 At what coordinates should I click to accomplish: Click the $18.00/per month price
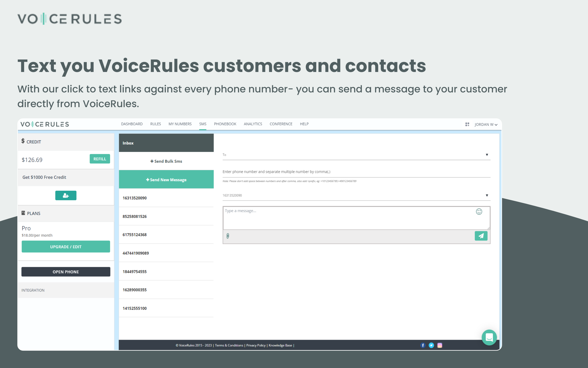pos(37,235)
